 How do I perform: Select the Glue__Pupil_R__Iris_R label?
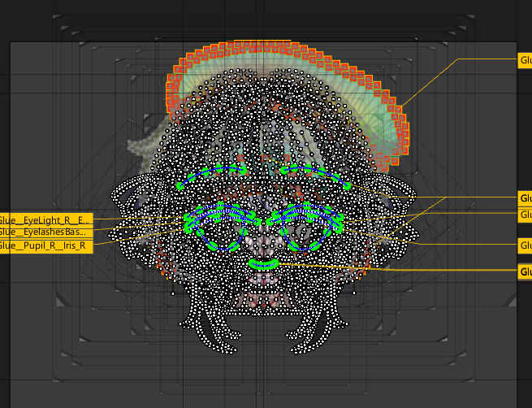(x=45, y=245)
